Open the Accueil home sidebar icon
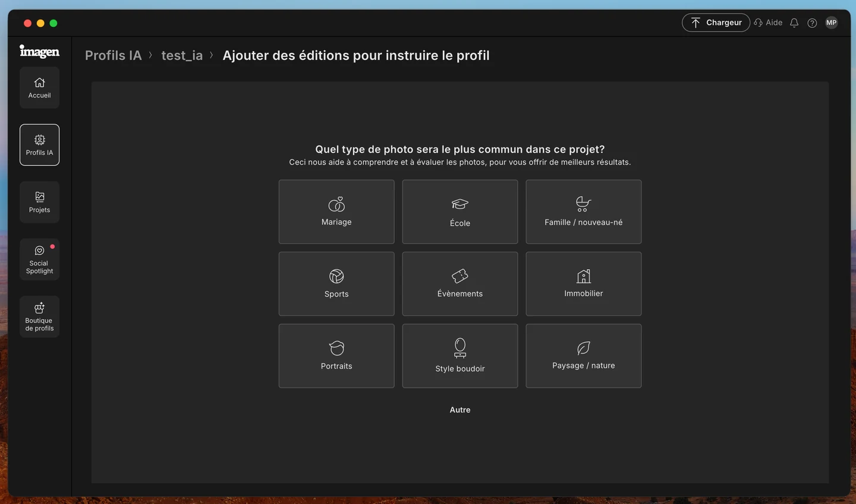This screenshot has height=504, width=856. pyautogui.click(x=39, y=87)
